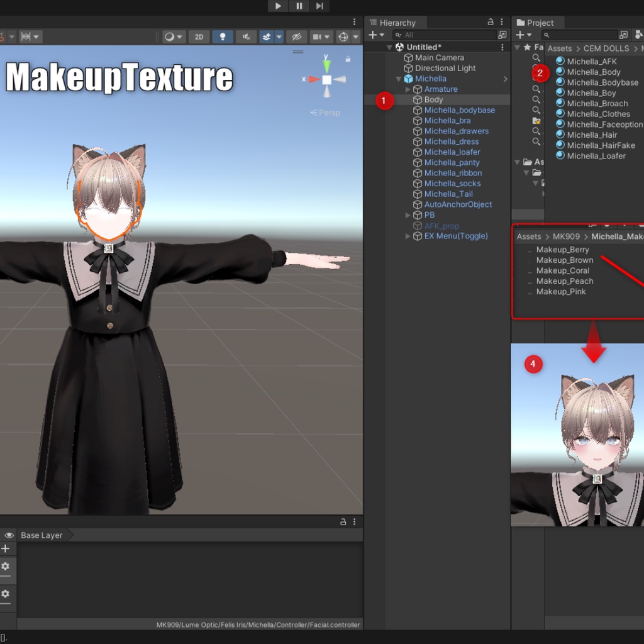Screen dimensions: 644x644
Task: Click Project search-by-type icon
Action: (623, 35)
